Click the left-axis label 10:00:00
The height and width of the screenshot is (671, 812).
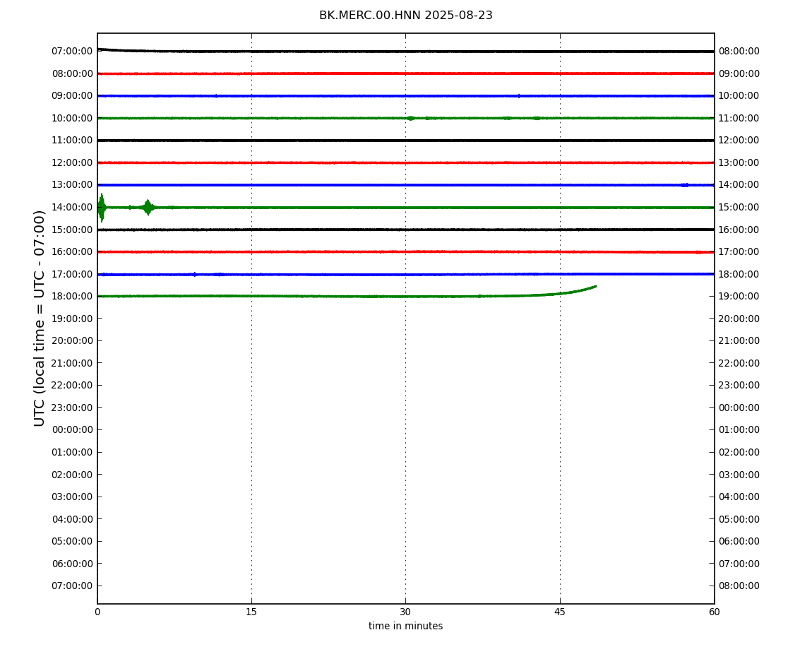pyautogui.click(x=73, y=118)
